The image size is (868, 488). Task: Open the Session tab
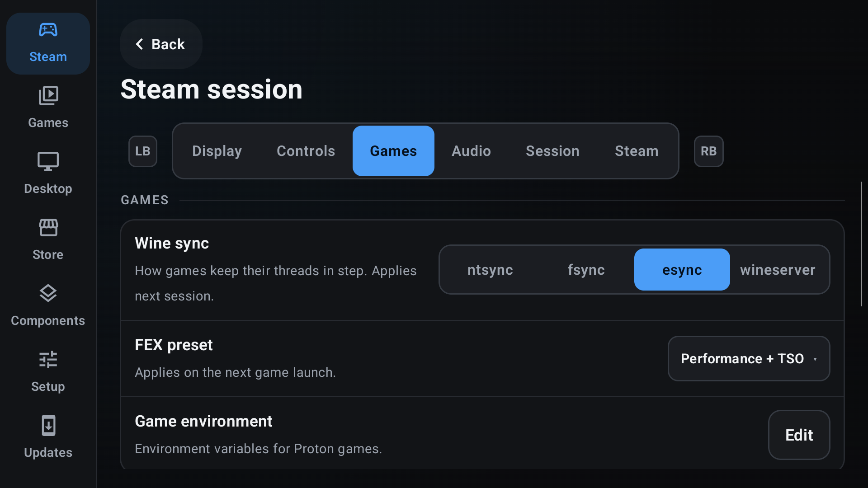(552, 151)
